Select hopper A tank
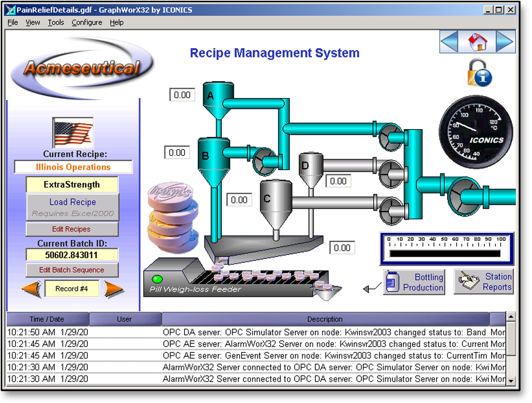Viewport: 532px width, 403px height. point(218,101)
